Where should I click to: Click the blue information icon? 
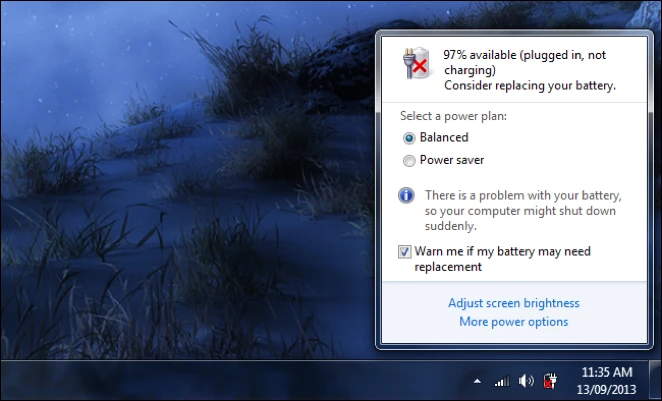pos(407,195)
